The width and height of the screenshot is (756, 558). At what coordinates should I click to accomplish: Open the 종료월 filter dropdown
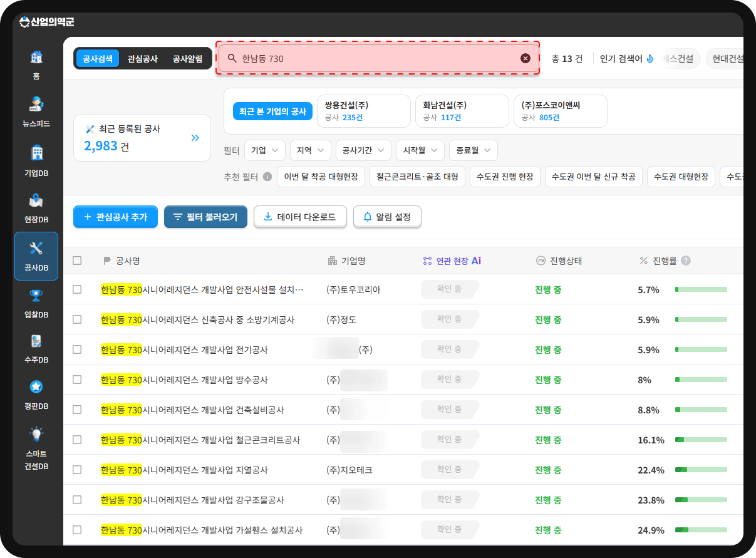pyautogui.click(x=474, y=150)
